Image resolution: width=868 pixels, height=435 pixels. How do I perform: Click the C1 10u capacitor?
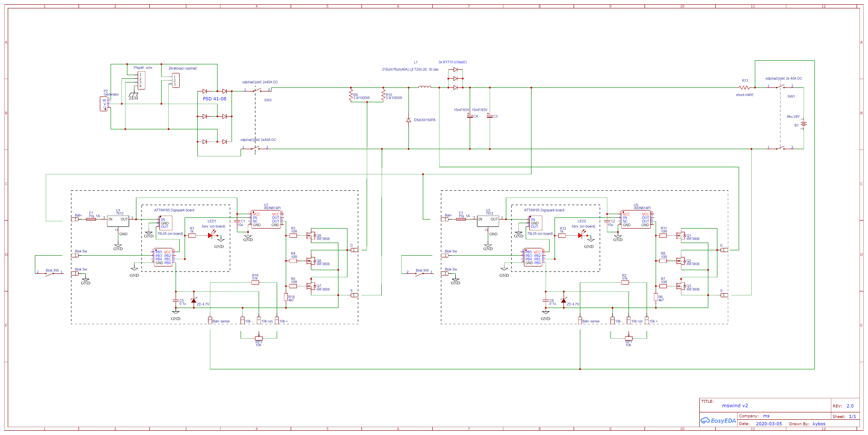(237, 221)
